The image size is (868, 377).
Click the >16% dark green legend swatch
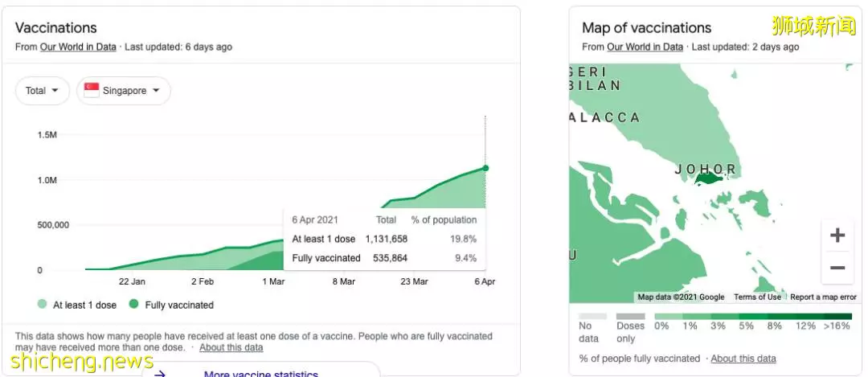click(837, 317)
